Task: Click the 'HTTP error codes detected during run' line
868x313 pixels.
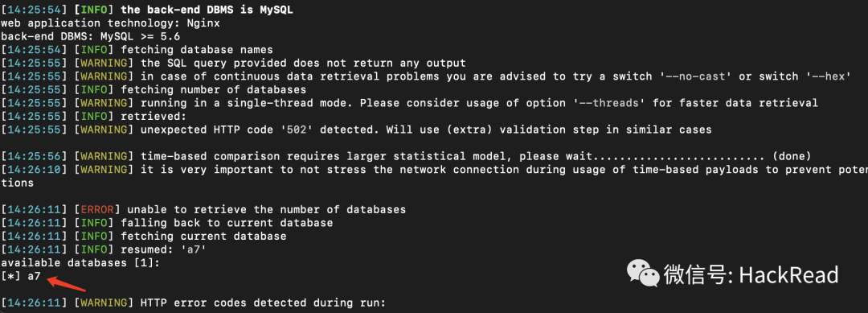Action: pyautogui.click(x=262, y=303)
